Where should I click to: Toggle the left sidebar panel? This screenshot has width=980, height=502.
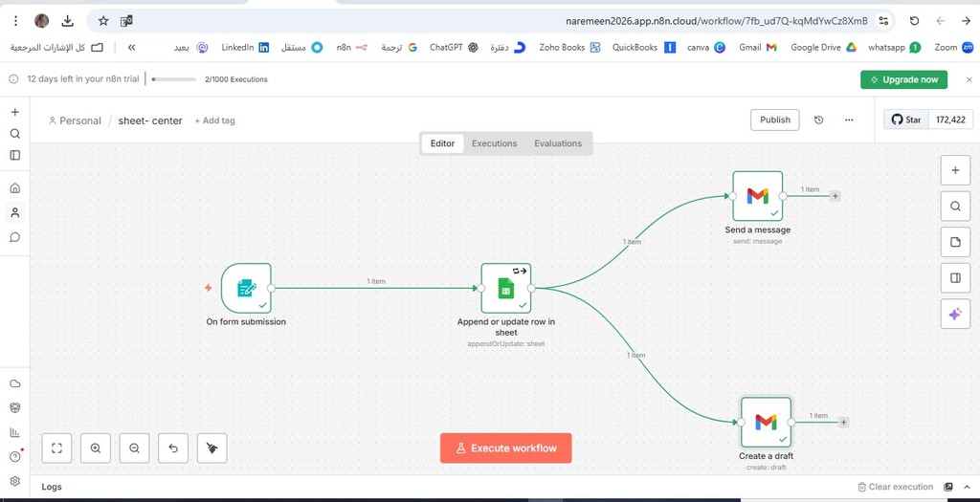click(x=14, y=155)
